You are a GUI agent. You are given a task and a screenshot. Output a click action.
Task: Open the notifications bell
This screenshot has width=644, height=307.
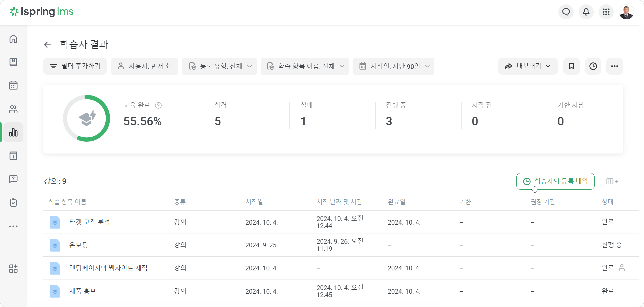[586, 12]
